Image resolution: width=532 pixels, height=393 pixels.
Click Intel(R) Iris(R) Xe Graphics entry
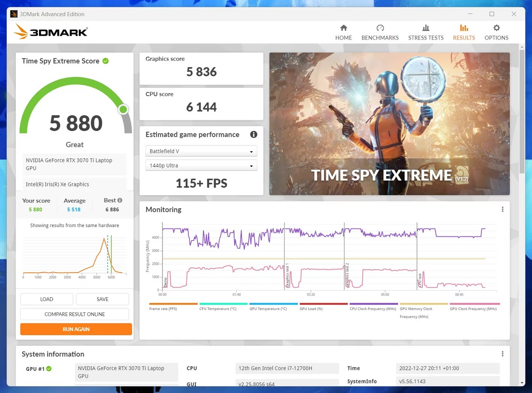tap(74, 184)
